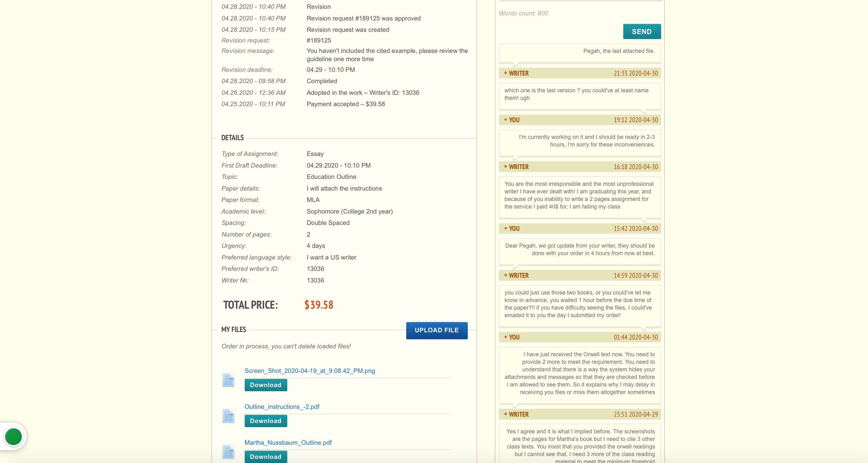The width and height of the screenshot is (868, 463).
Task: Click the 'Double Spaced' spacing value
Action: (328, 223)
